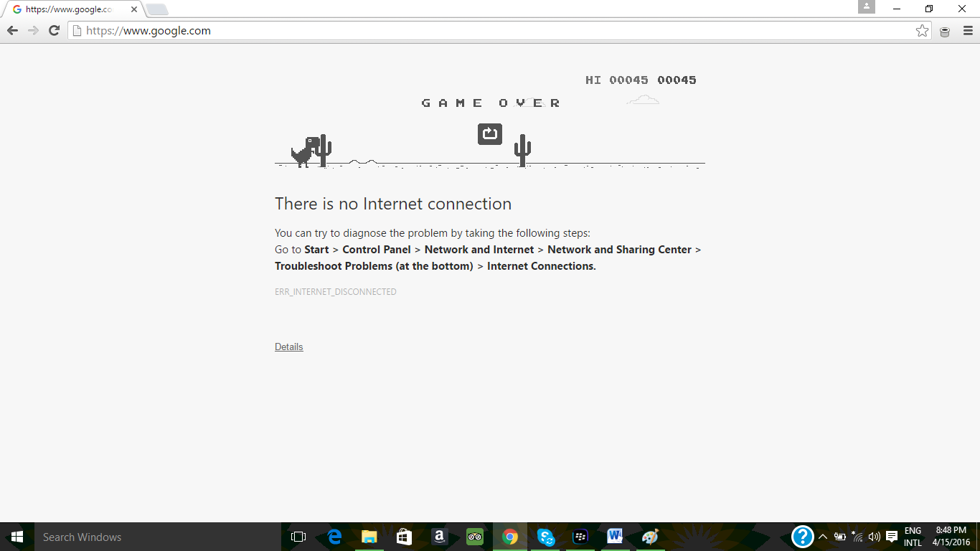Image resolution: width=980 pixels, height=551 pixels.
Task: Click the T-Rex dinosaur in the game
Action: pyautogui.click(x=305, y=151)
